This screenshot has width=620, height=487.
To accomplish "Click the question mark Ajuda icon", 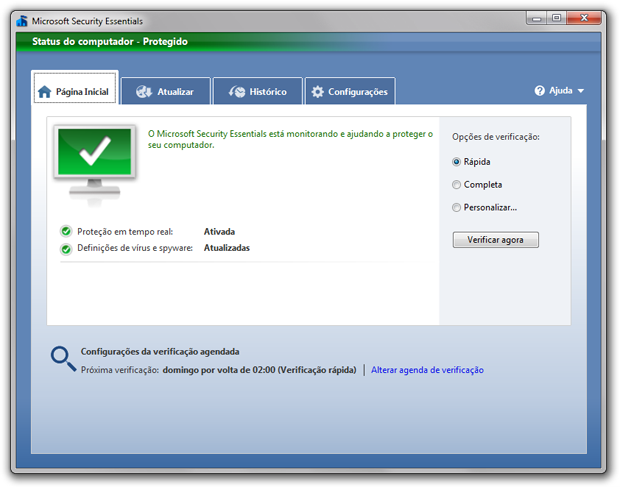I will pos(539,91).
